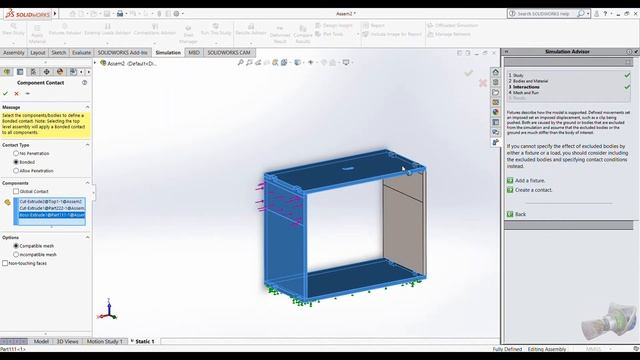Switch to MBD ribbon tab
Screen dimensions: 640x360
click(x=194, y=53)
